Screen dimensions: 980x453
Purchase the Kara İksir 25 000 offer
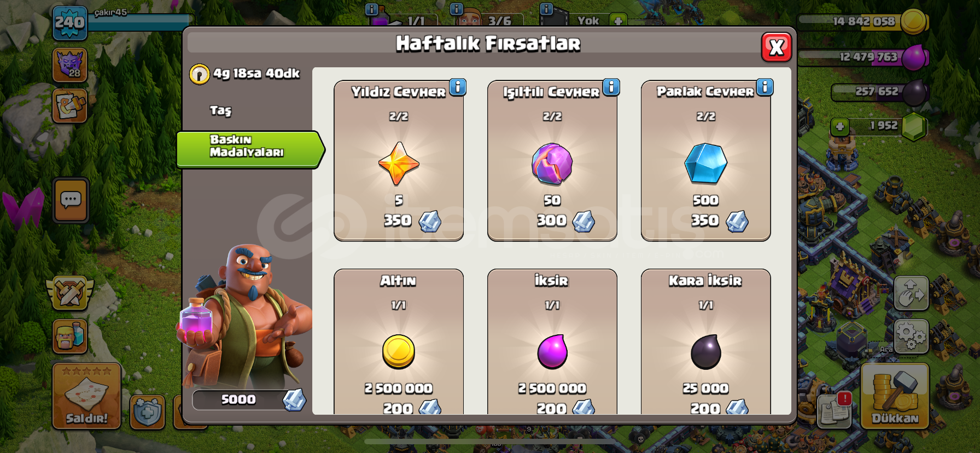(706, 342)
